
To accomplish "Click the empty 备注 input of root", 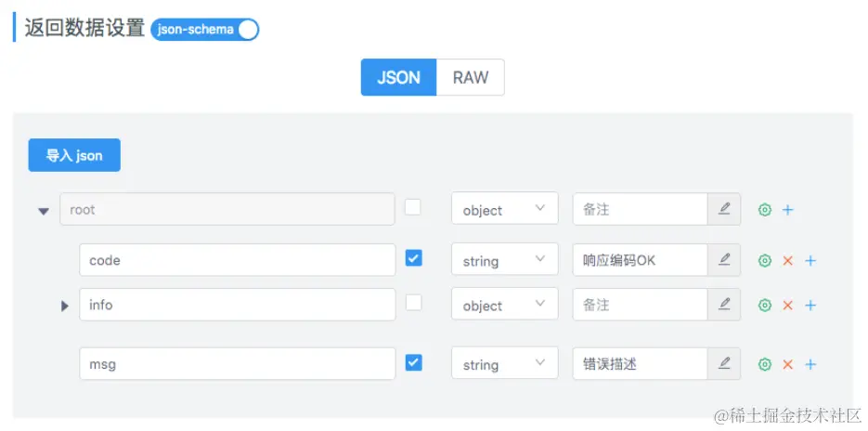I will [641, 209].
